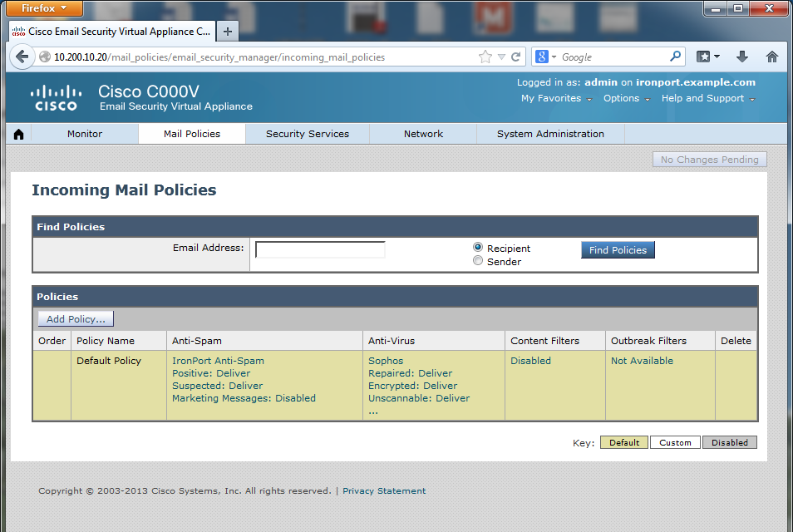Screen dimensions: 793x532
Task: Select the Recipient radio button
Action: pos(478,247)
